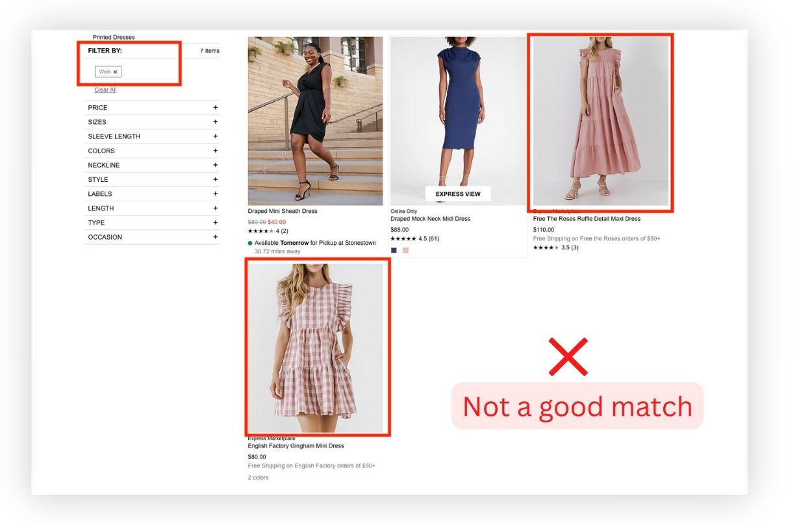Select the navy color swatch below the Midi Dress
Viewport: 812px width, 524px height.
coord(394,249)
